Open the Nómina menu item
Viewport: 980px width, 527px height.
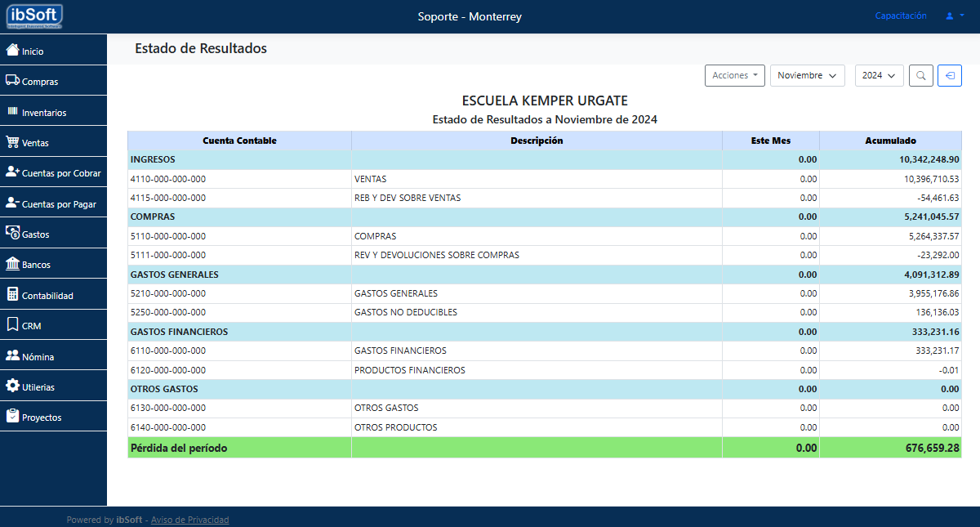click(x=38, y=357)
